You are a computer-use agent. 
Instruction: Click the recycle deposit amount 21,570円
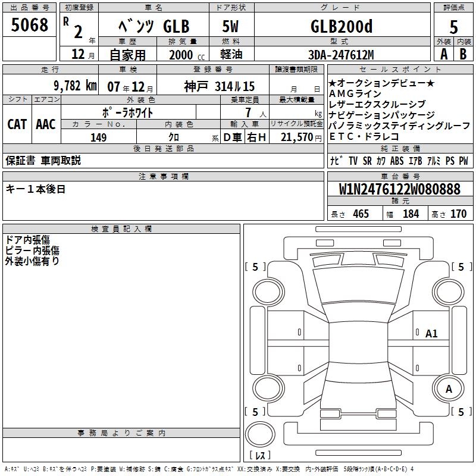pos(296,137)
